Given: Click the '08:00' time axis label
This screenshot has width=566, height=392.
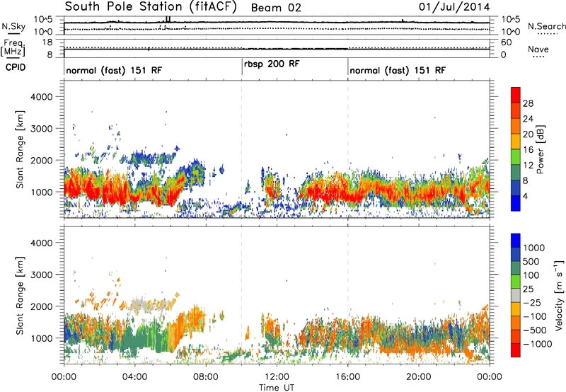Looking at the screenshot, I should pyautogui.click(x=206, y=377).
